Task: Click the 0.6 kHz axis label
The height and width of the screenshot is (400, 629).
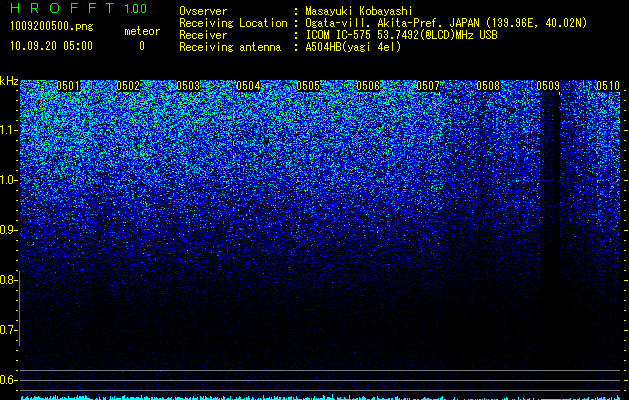Action: (x=8, y=380)
